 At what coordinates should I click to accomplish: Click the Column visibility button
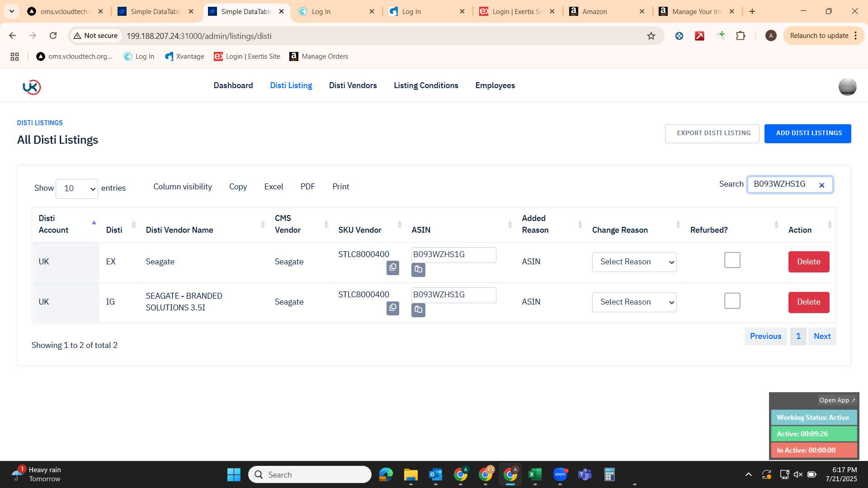[183, 187]
